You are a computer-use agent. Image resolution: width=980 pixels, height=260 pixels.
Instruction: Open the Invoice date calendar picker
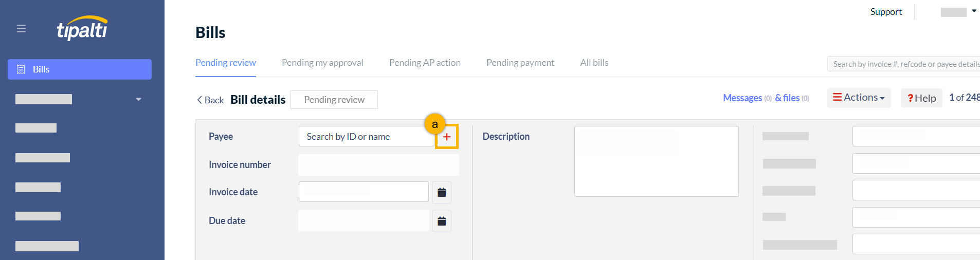442,192
